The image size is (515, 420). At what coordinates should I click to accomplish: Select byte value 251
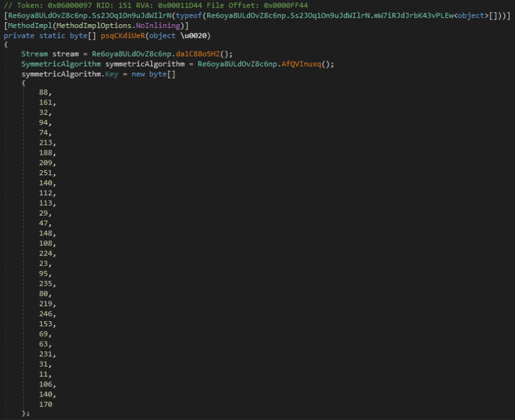(45, 173)
